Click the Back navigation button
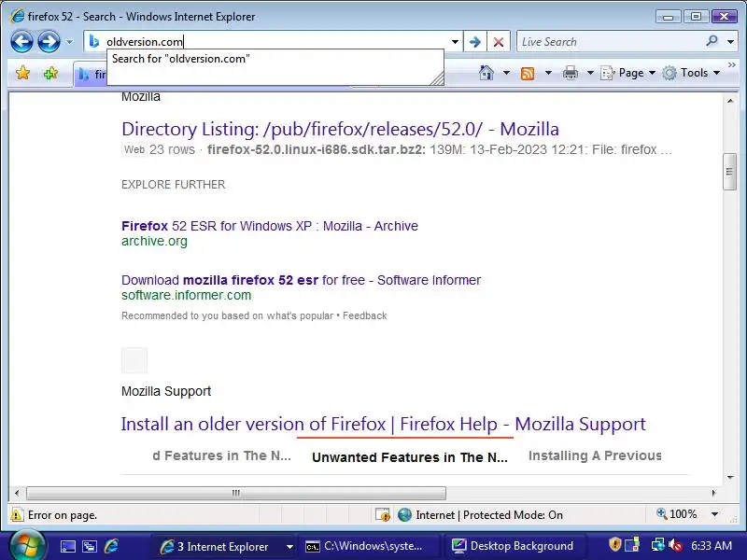The height and width of the screenshot is (560, 747). click(21, 42)
